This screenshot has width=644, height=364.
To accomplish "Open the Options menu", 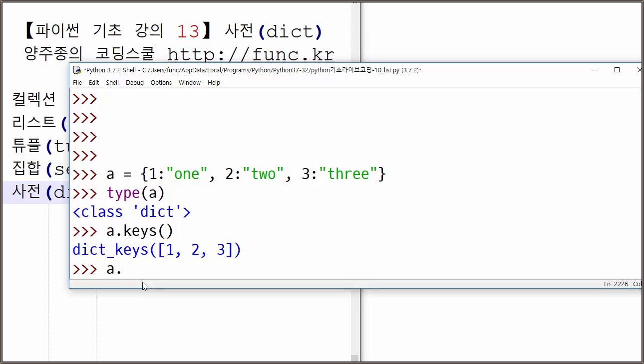I will click(161, 83).
